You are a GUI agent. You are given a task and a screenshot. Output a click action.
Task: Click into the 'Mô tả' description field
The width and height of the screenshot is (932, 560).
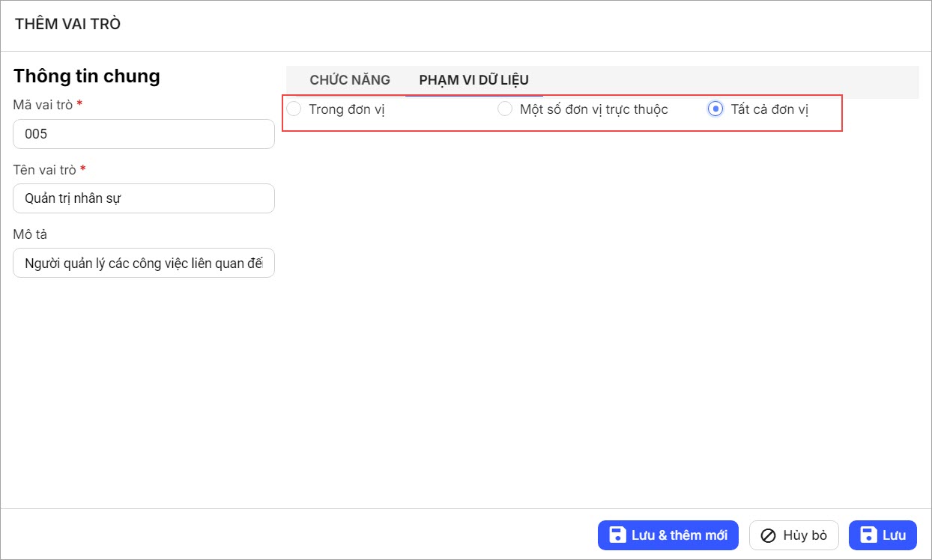[144, 263]
